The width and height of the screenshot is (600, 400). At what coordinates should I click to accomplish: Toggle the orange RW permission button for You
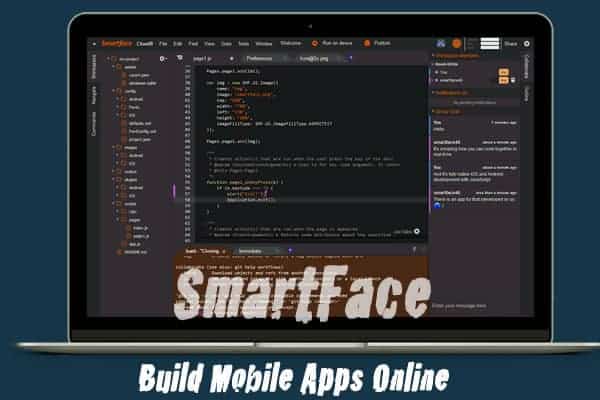coord(502,72)
